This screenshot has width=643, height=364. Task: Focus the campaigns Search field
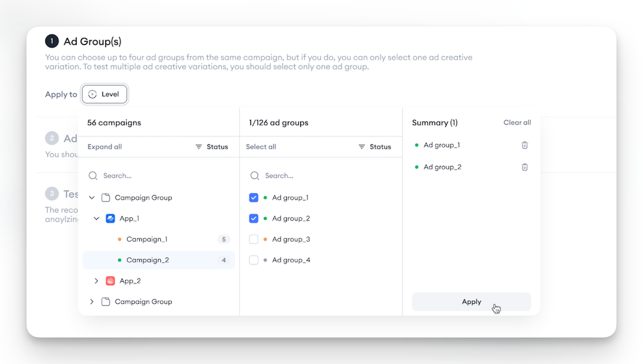pyautogui.click(x=159, y=176)
